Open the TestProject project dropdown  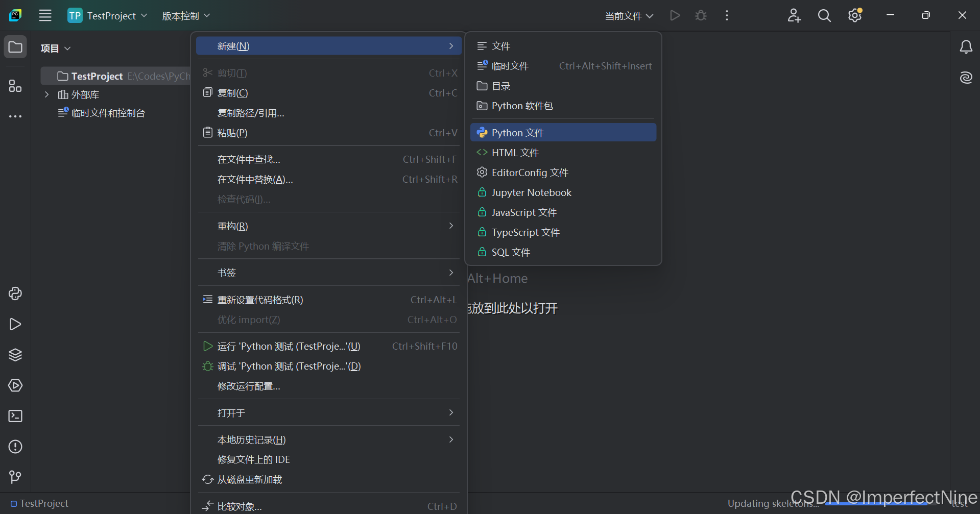pyautogui.click(x=108, y=15)
